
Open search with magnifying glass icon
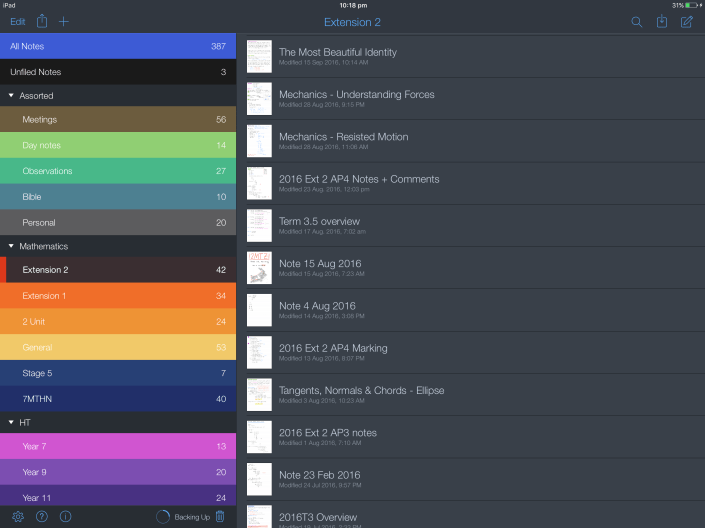636,22
